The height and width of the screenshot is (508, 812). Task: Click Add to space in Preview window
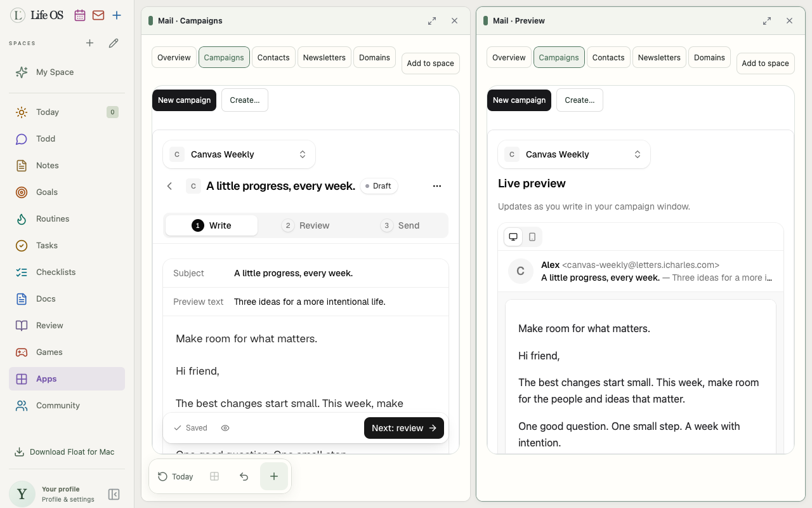click(x=766, y=63)
